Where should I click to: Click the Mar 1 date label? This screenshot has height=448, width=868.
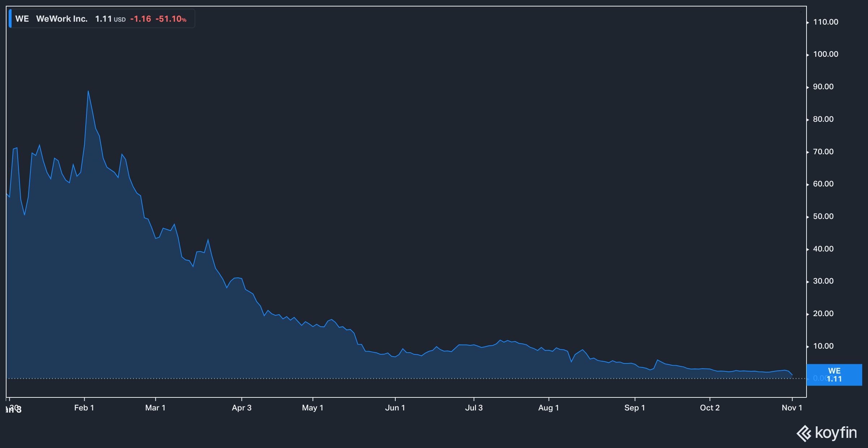[x=155, y=408]
